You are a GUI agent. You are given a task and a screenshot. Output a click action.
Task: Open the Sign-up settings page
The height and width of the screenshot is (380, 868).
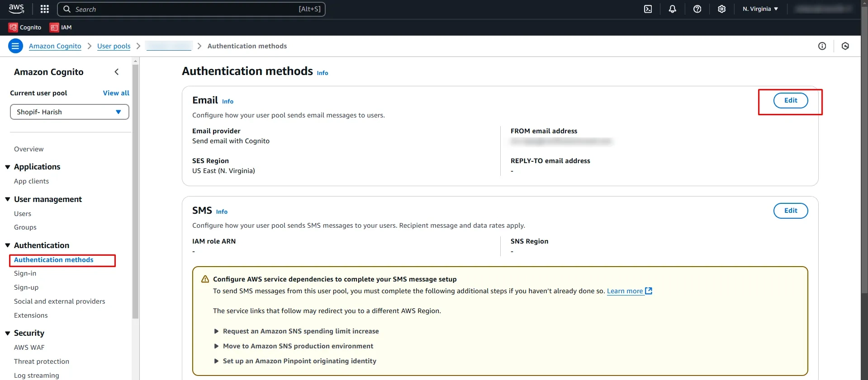[x=26, y=287]
